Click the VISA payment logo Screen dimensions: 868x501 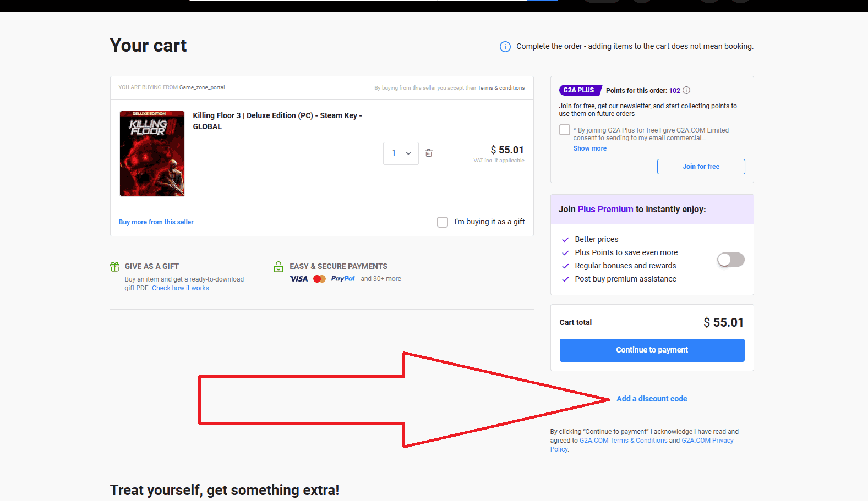click(x=299, y=279)
